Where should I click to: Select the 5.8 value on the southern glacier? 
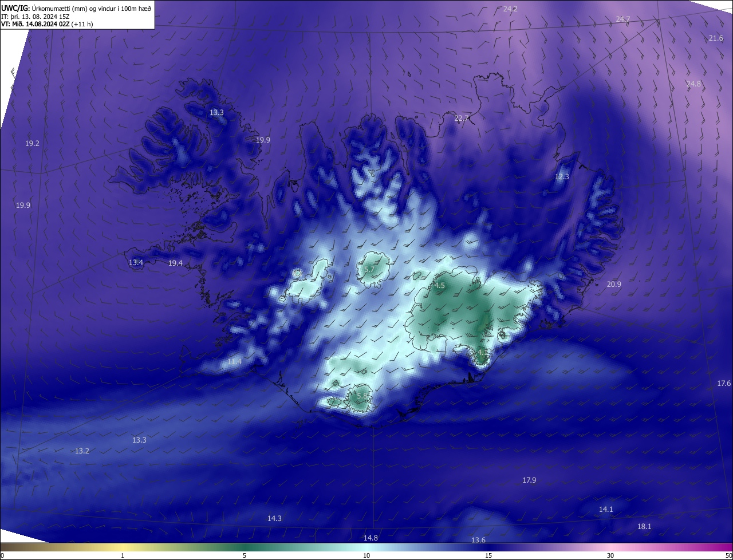coord(362,396)
